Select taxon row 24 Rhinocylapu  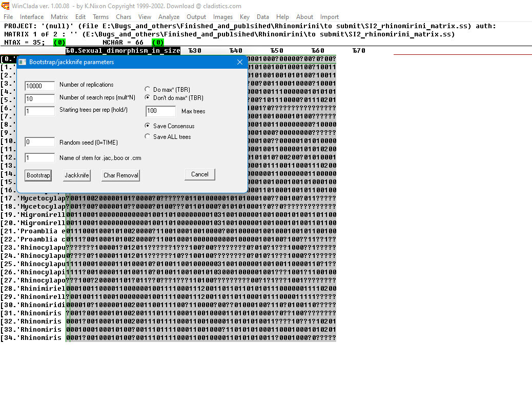click(x=33, y=256)
